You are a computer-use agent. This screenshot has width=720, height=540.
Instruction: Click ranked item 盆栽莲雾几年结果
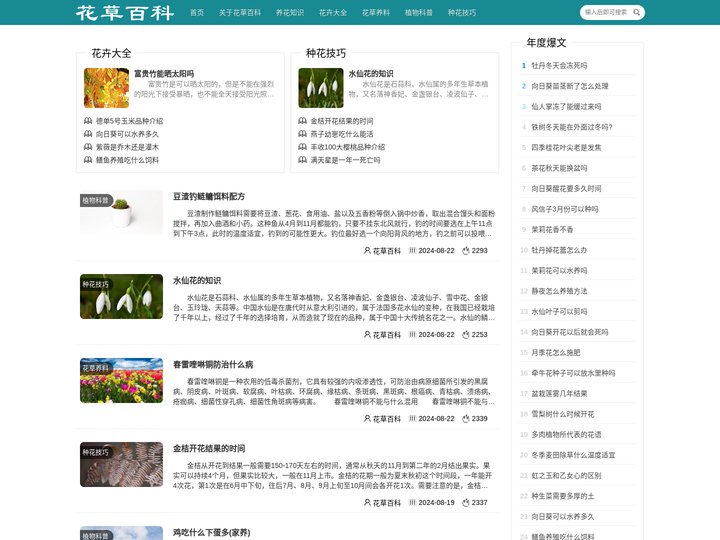(559, 394)
